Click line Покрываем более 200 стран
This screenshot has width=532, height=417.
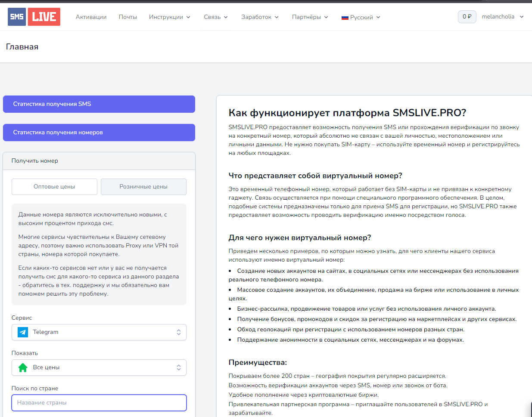337,376
